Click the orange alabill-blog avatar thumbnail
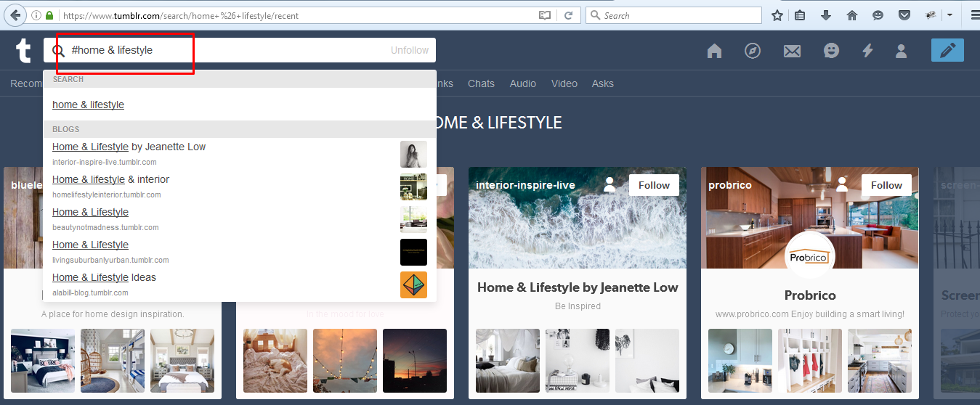Image resolution: width=980 pixels, height=405 pixels. pos(413,285)
